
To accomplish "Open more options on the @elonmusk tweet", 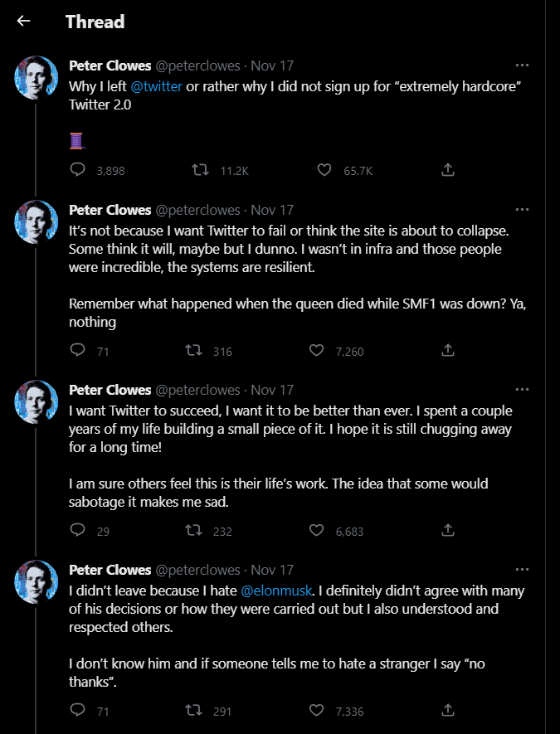I will [x=522, y=570].
